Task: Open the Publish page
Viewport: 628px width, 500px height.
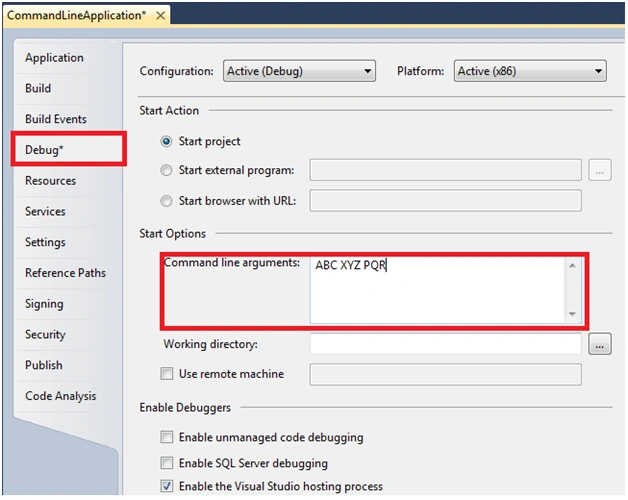Action: click(44, 365)
